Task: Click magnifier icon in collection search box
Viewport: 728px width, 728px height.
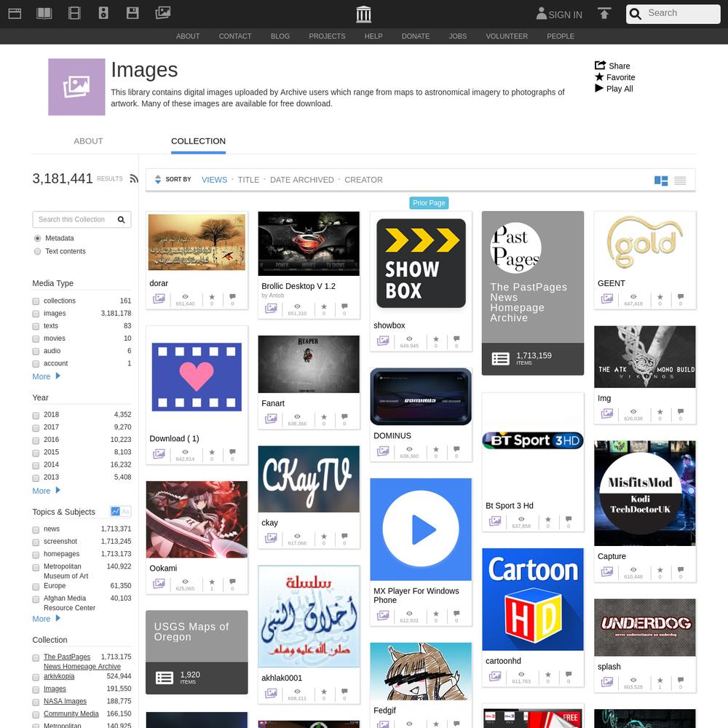Action: pyautogui.click(x=121, y=220)
